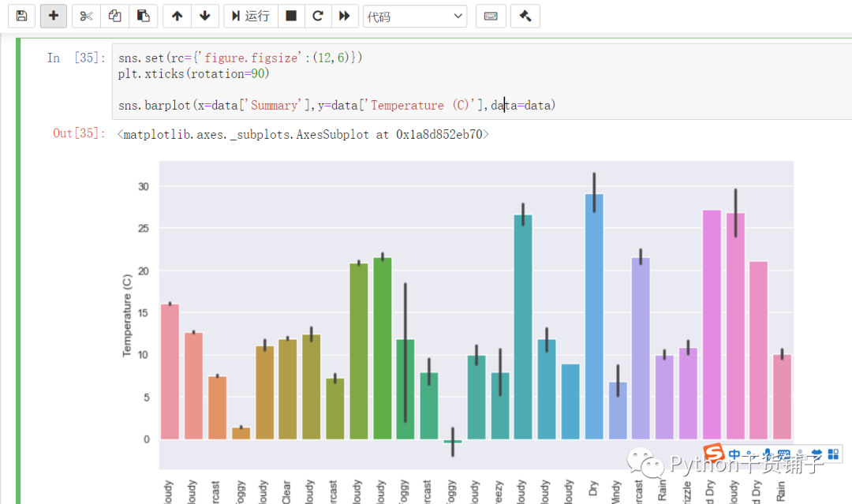
Task: Copy the selected cell
Action: click(x=114, y=16)
